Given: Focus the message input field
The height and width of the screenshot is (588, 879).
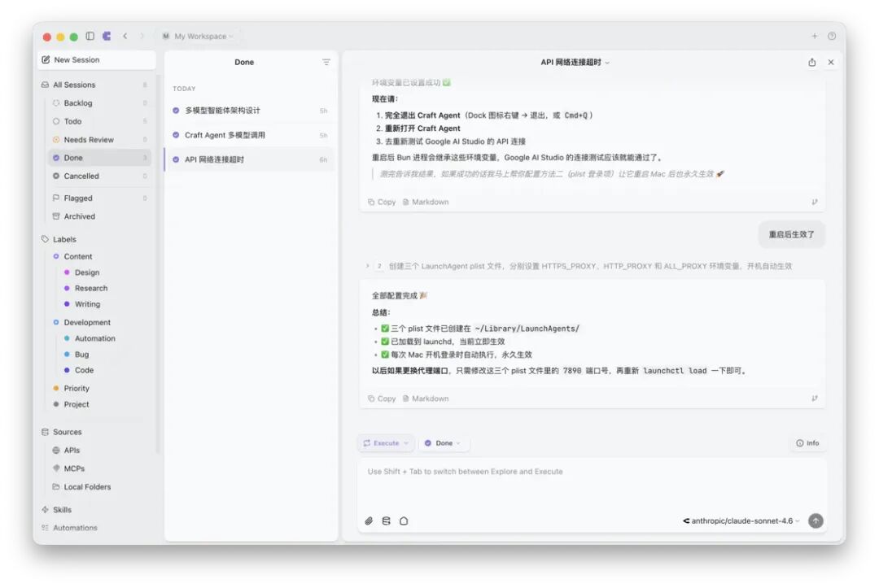Looking at the screenshot, I should coord(592,481).
